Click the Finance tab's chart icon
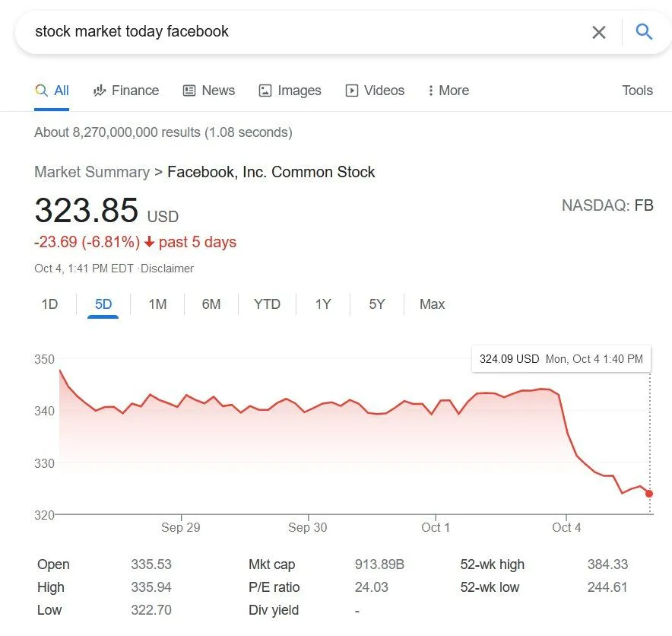Screen dimensions: 672x636 [x=100, y=90]
